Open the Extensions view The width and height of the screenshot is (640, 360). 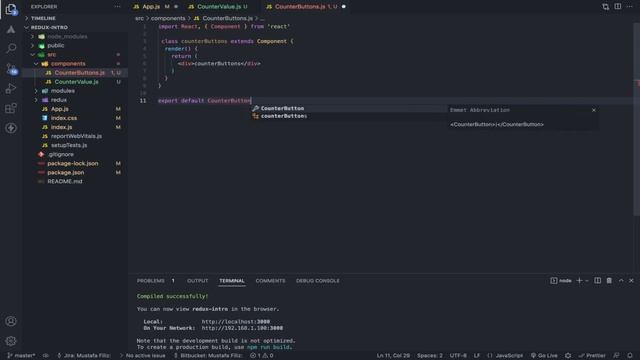tap(11, 108)
